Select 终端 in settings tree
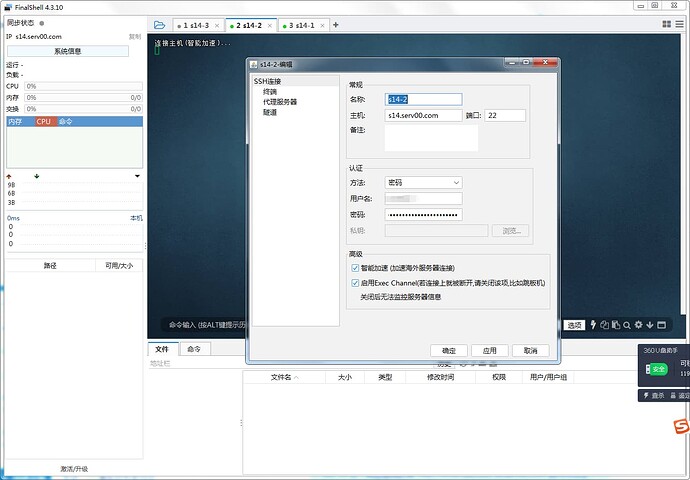 coord(270,92)
